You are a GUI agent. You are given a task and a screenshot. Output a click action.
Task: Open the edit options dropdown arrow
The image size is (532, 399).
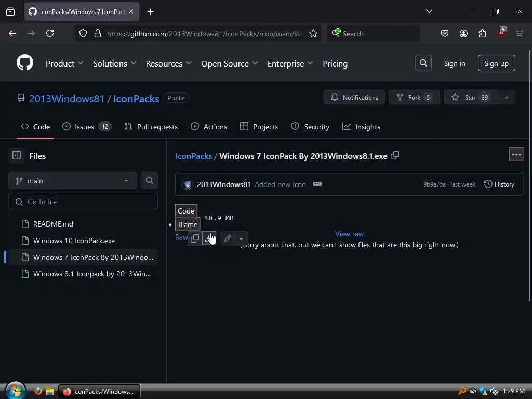tap(241, 238)
